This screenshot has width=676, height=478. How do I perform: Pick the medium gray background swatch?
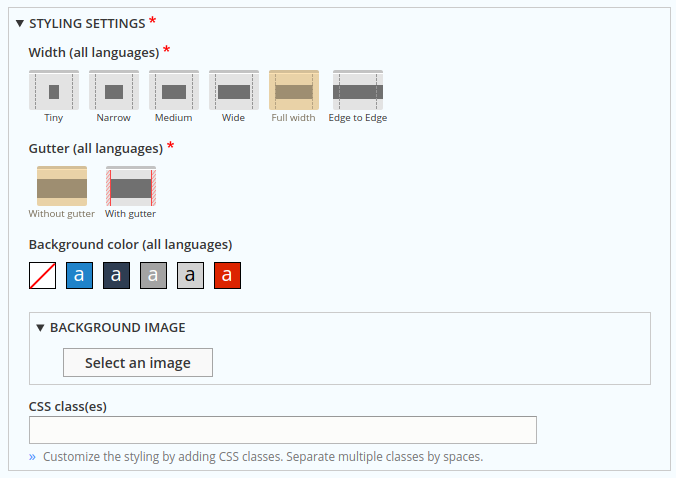pos(153,275)
